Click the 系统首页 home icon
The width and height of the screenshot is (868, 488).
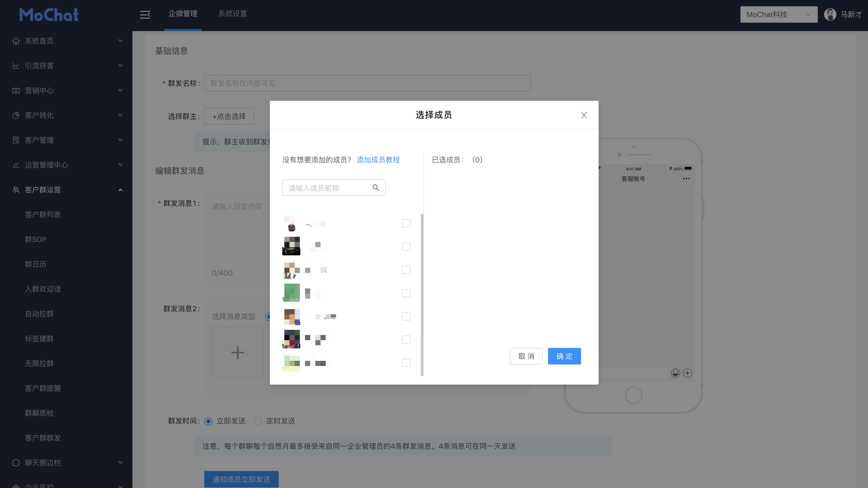(x=16, y=41)
